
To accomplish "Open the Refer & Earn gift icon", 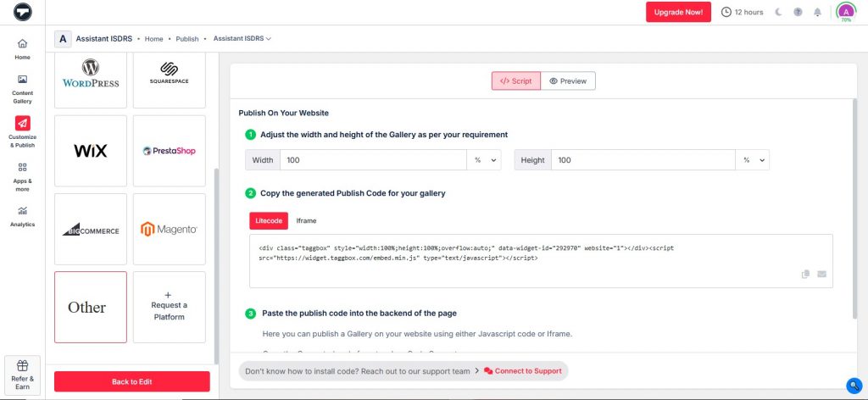I will point(23,366).
